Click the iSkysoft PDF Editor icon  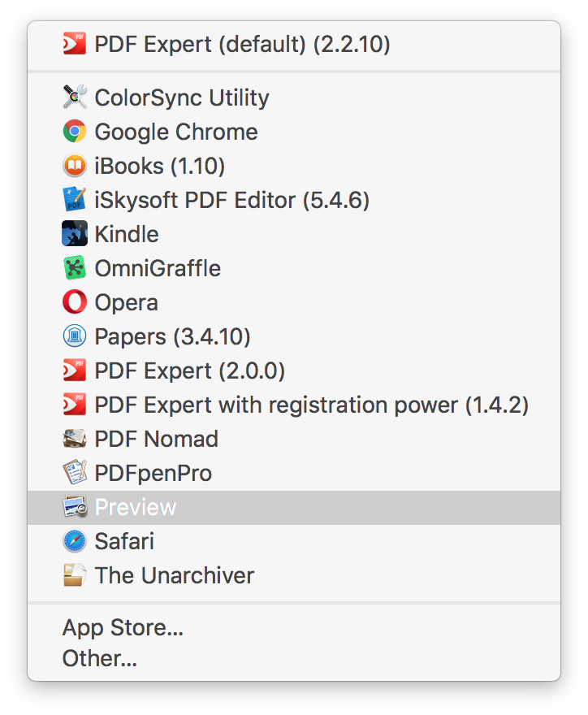(74, 200)
